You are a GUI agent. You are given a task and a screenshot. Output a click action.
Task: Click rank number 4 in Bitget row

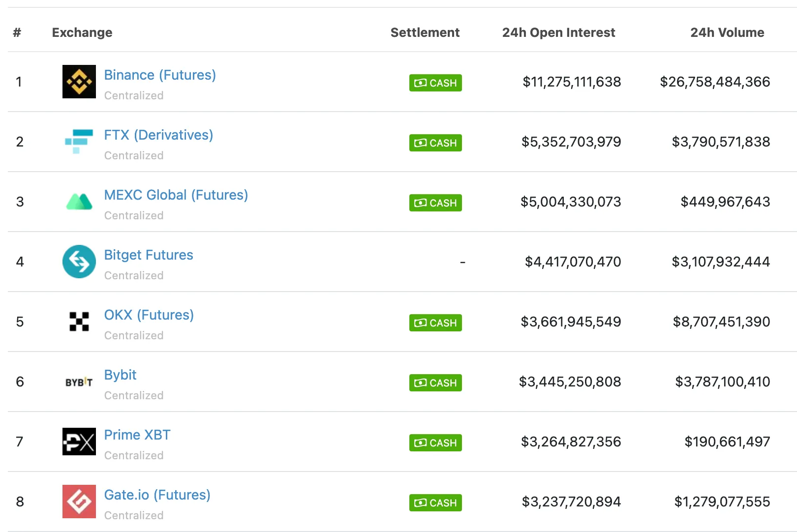point(20,262)
